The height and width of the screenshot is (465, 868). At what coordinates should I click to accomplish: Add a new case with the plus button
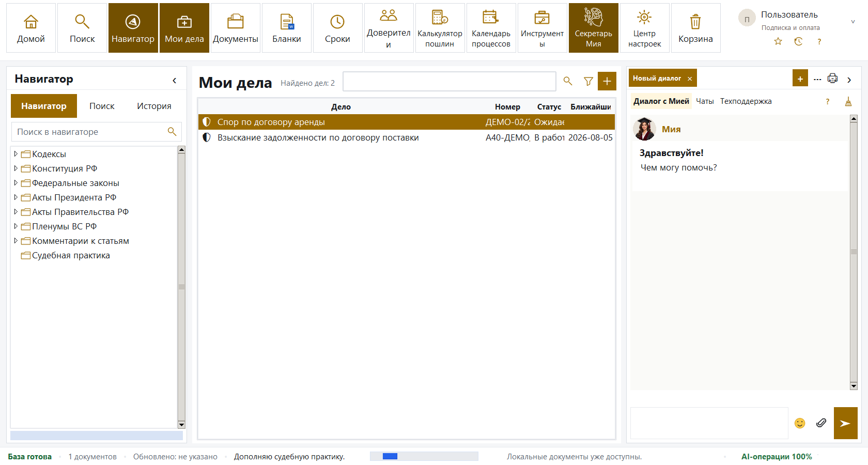(607, 81)
